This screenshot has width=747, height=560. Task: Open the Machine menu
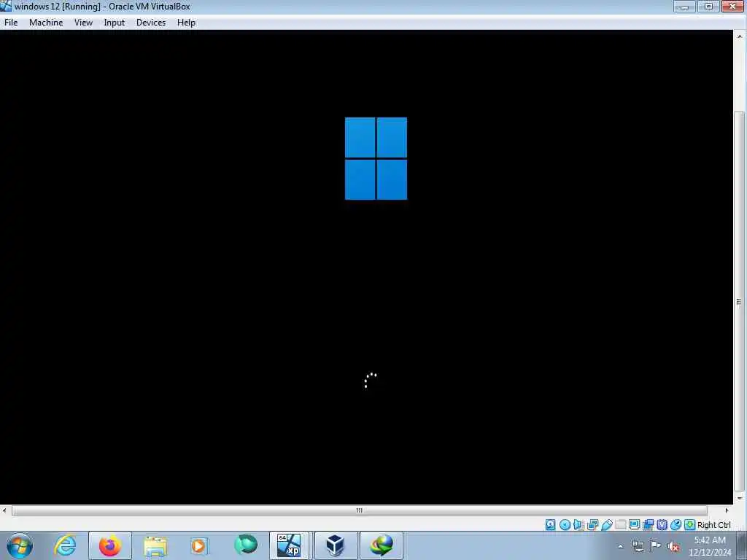pos(46,23)
